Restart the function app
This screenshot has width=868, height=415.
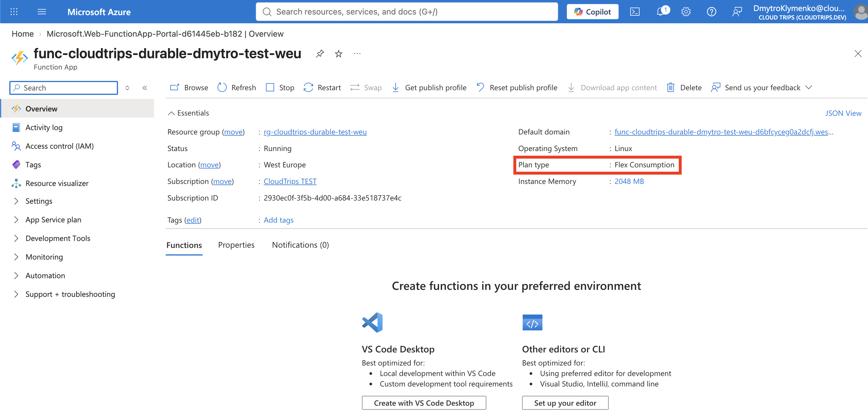(322, 88)
